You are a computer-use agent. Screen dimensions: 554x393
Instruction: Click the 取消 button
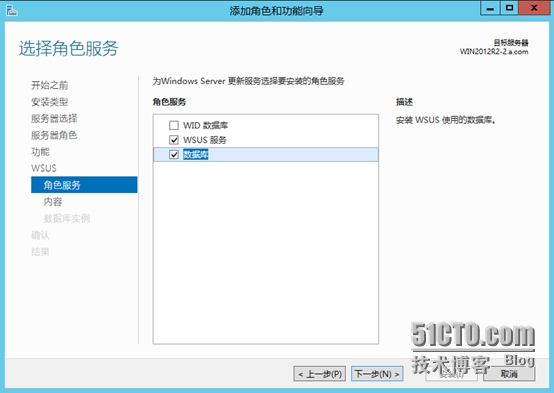[509, 374]
